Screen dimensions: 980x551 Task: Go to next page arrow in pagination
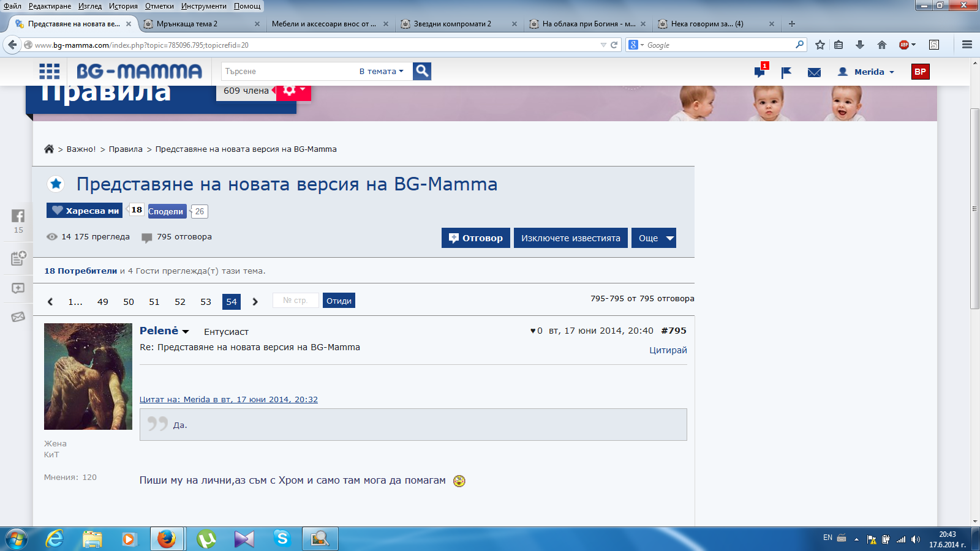[x=255, y=302]
